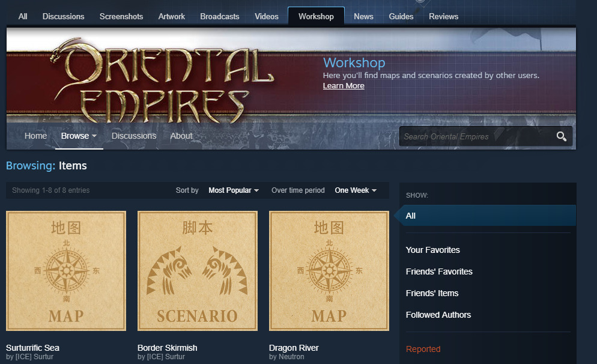
Task: Click the Workshop heading text
Action: pyautogui.click(x=354, y=62)
